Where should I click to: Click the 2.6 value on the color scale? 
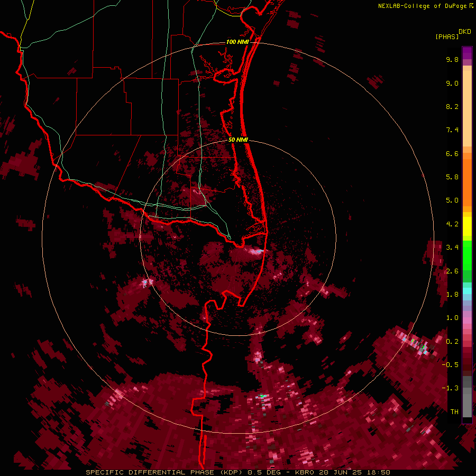[452, 271]
